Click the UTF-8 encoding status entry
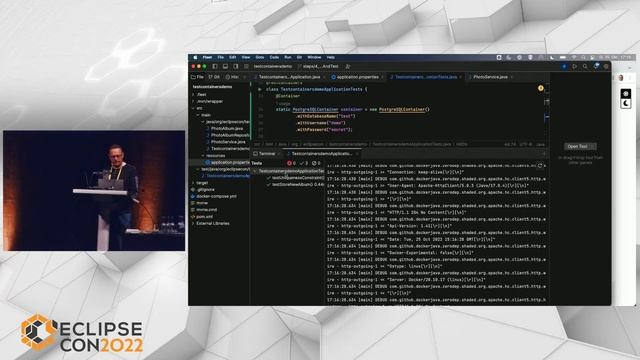Screen dimensions: 640x360 pyautogui.click(x=525, y=144)
